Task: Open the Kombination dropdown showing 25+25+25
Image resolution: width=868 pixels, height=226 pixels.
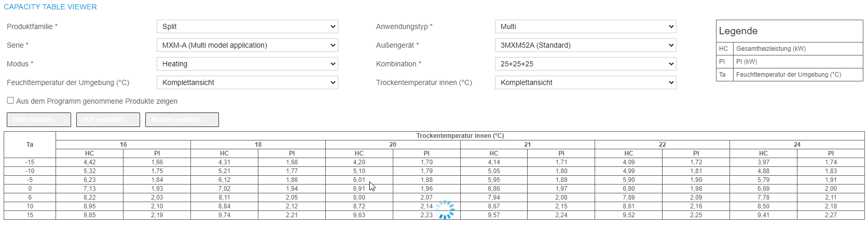Action: pos(585,64)
